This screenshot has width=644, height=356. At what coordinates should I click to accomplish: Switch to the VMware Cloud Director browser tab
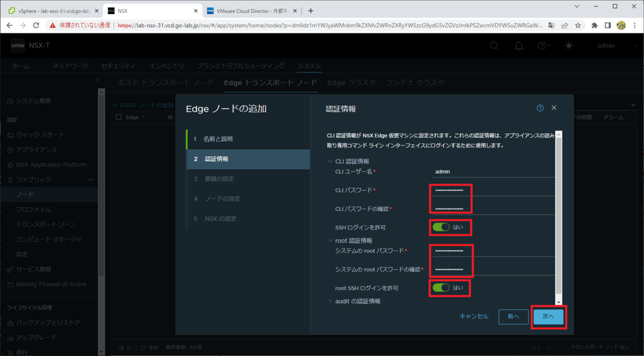252,11
